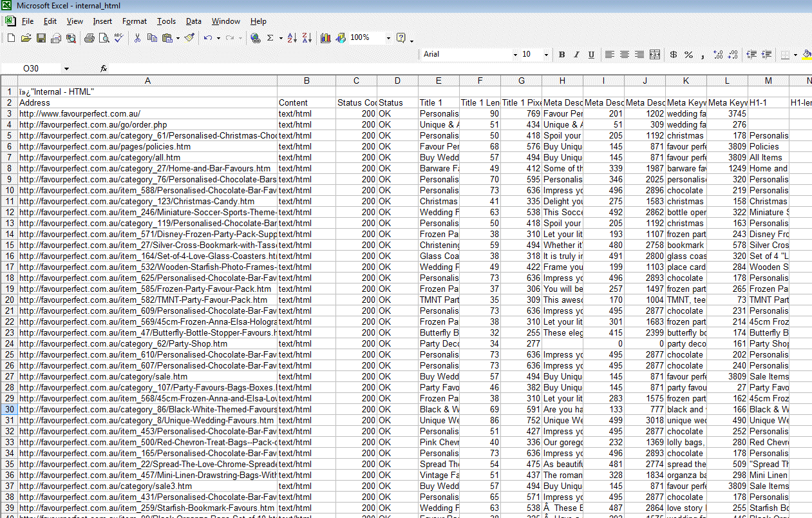Open the Borders style dropdown arrow

coord(795,55)
